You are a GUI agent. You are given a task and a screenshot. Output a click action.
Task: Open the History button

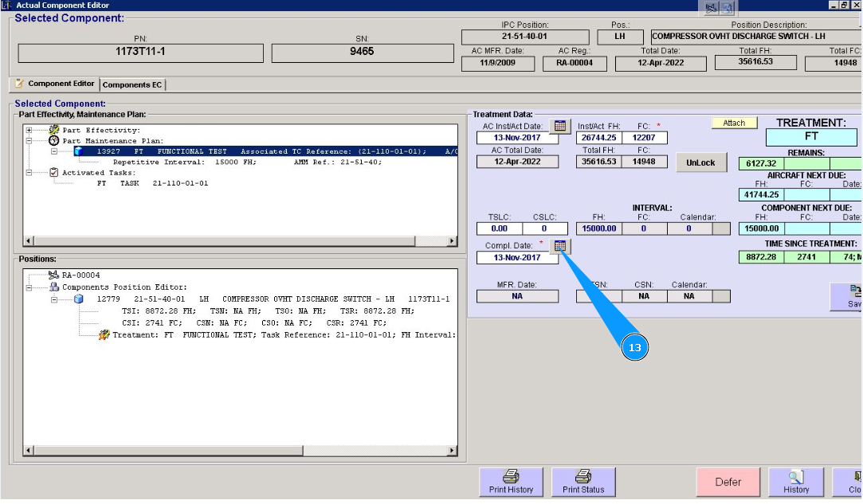[796, 482]
